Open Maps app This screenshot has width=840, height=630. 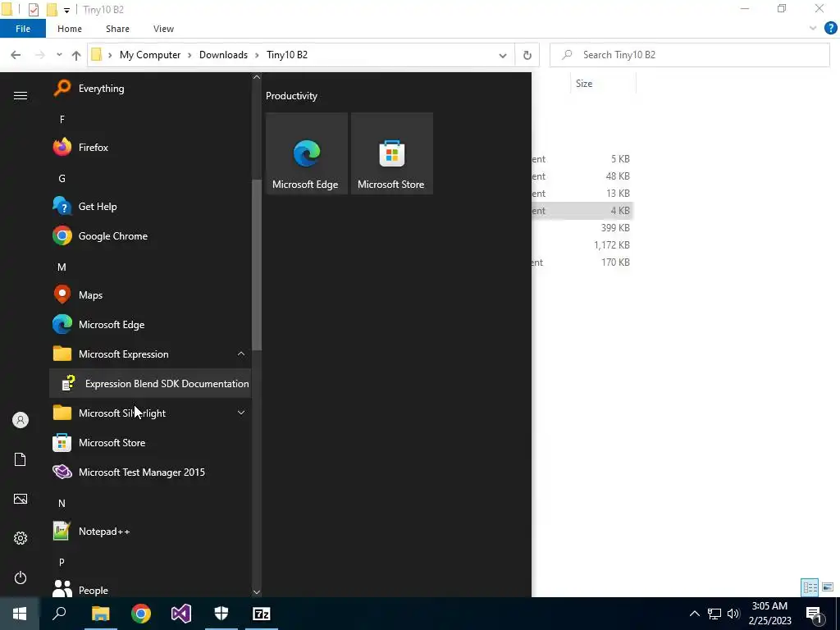[150, 294]
